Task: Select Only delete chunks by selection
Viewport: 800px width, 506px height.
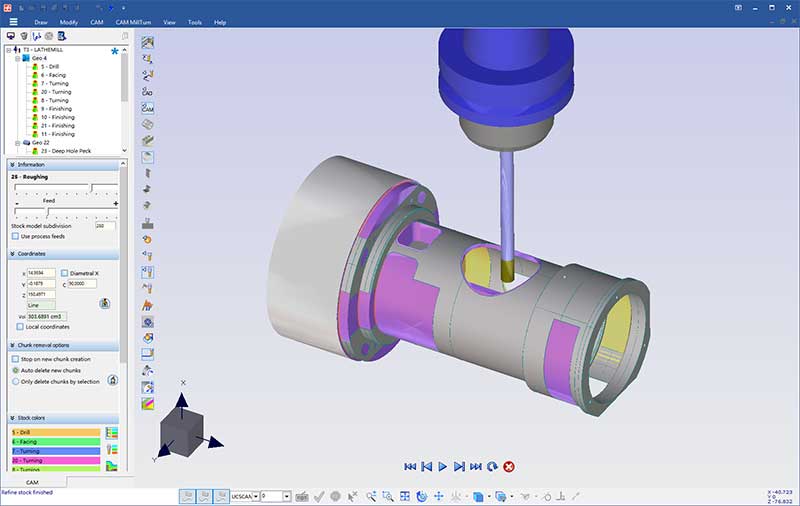Action: point(15,381)
